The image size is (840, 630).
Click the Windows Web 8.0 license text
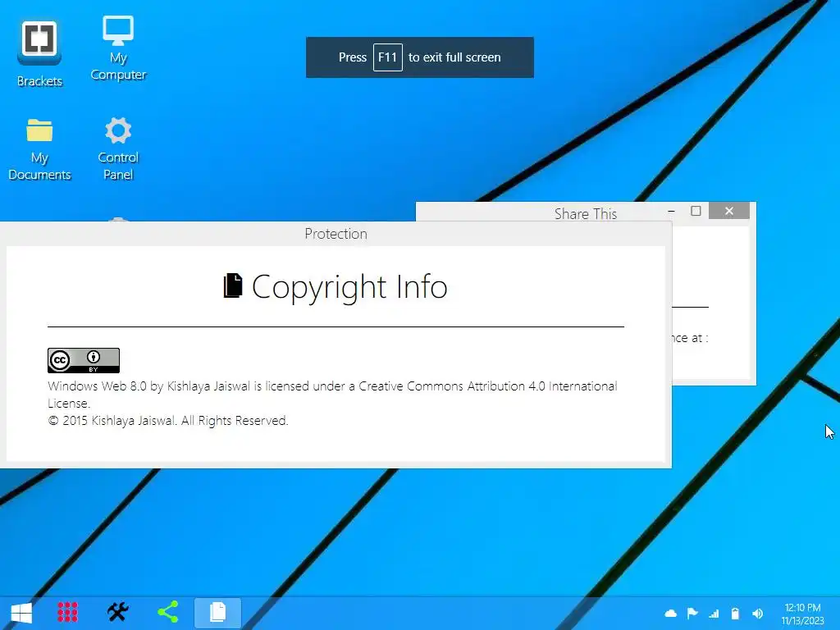tap(332, 395)
